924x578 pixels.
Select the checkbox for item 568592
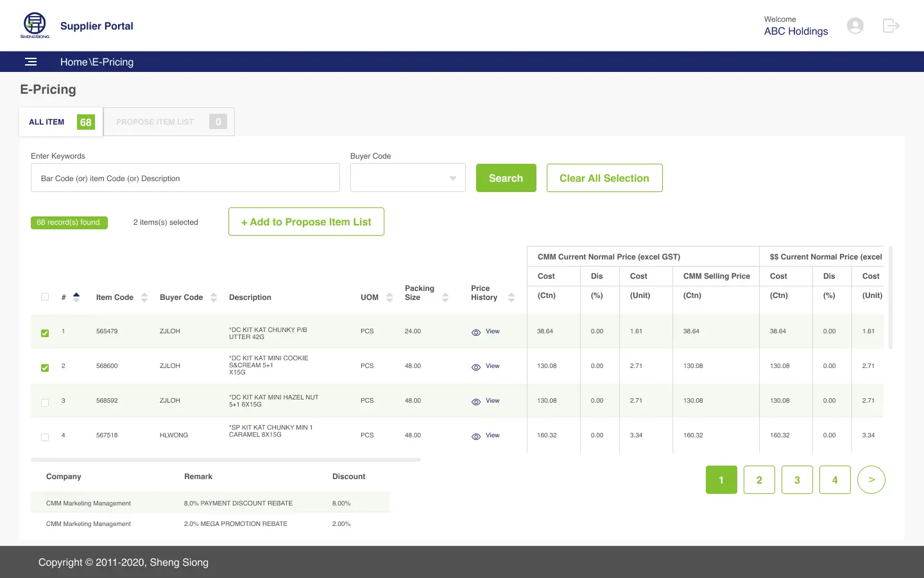pos(45,402)
